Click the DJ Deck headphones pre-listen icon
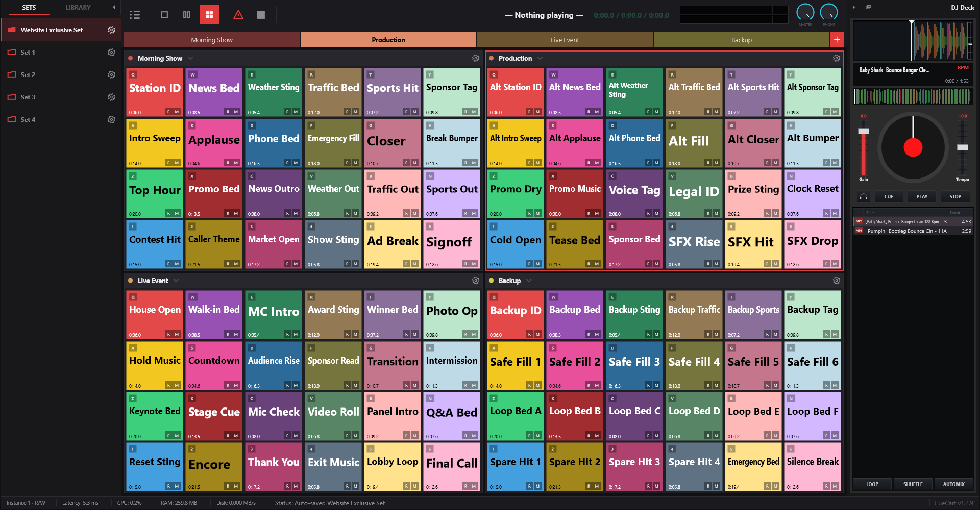The height and width of the screenshot is (510, 980). 864,197
